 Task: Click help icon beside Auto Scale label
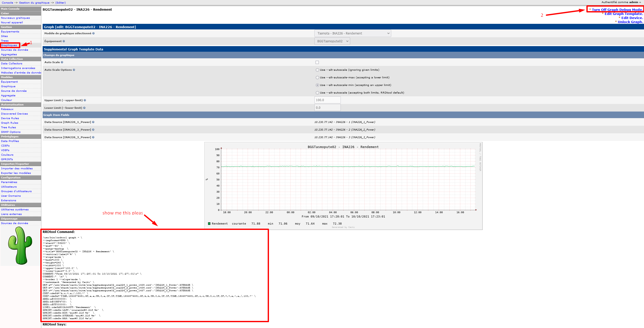(62, 62)
